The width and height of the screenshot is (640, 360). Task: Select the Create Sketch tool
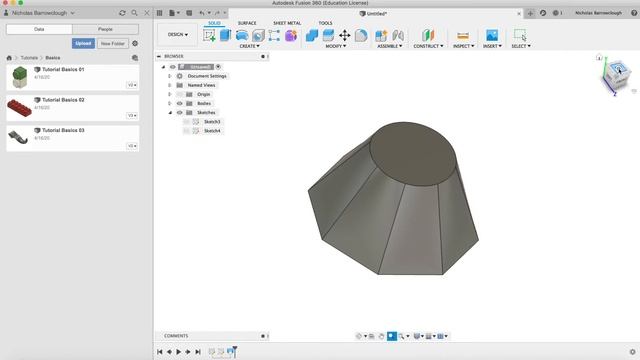tap(209, 36)
